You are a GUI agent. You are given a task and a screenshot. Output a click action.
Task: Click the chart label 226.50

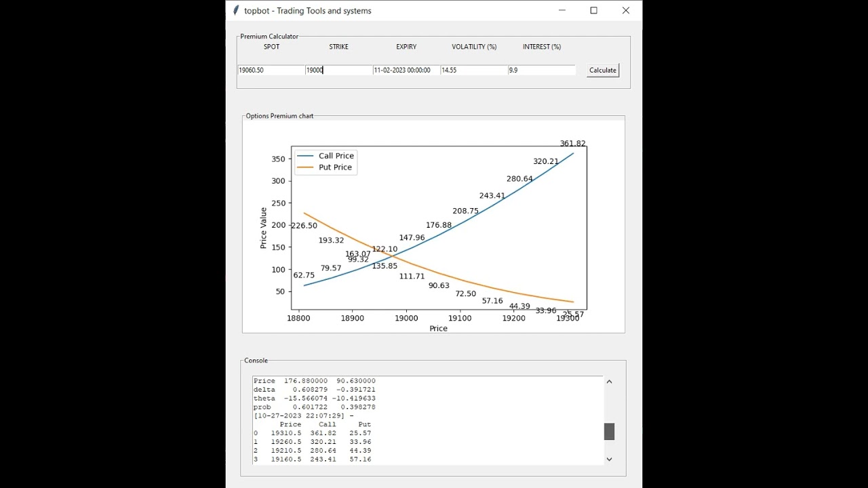tap(304, 226)
